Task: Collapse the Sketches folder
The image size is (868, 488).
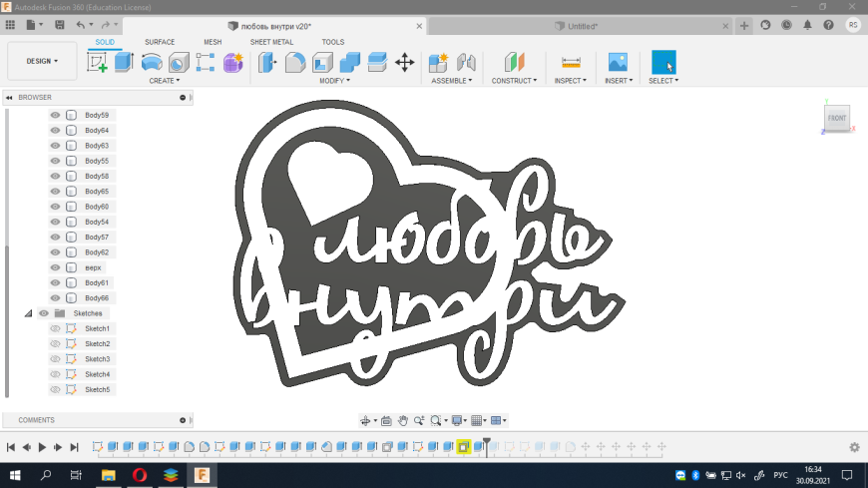Action: click(28, 313)
